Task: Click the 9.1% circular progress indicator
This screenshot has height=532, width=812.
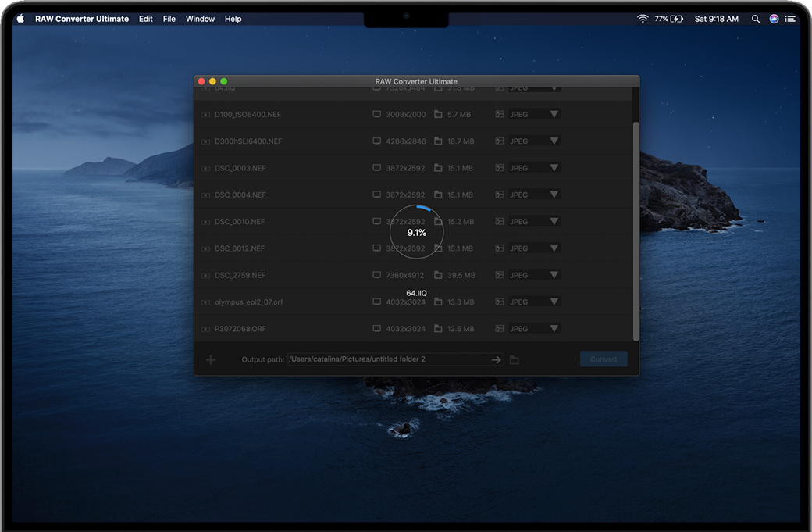Action: (416, 232)
